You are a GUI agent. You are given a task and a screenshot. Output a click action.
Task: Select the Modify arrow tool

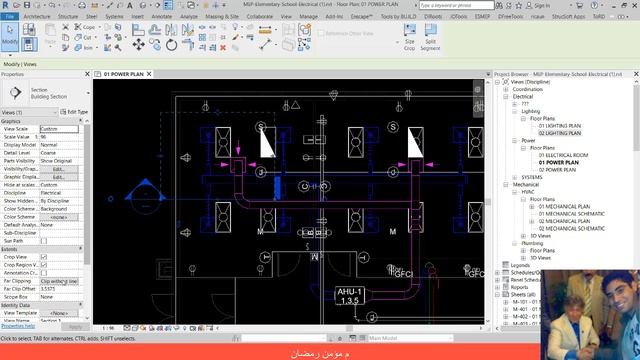(9, 36)
